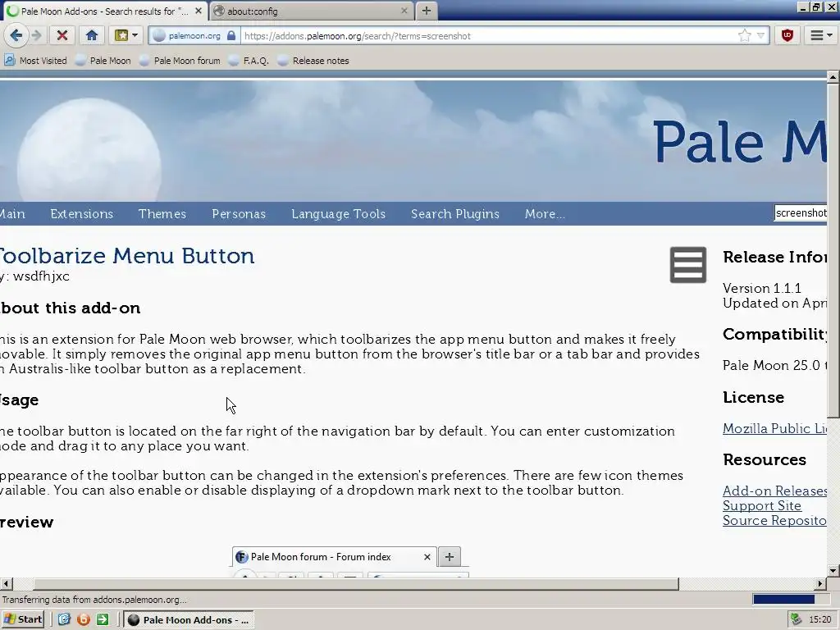Open the Bookmarks menu button

coord(121,36)
